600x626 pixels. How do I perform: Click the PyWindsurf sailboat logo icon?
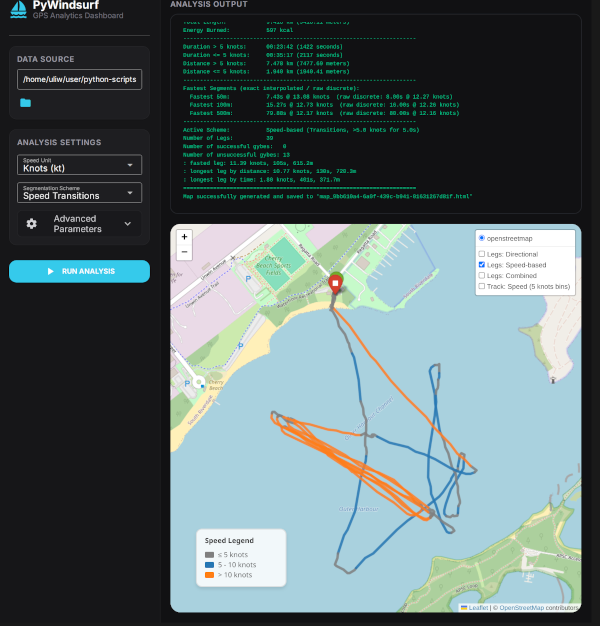[x=18, y=9]
